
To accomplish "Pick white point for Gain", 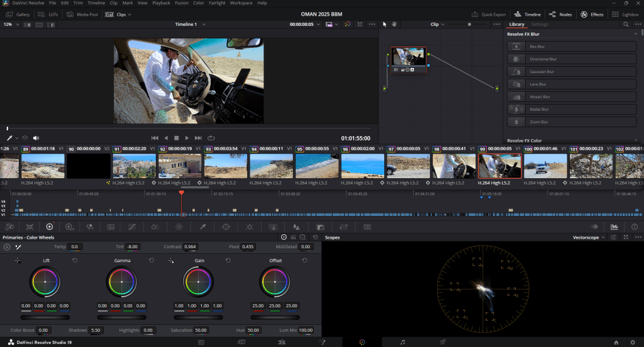I will [x=171, y=261].
